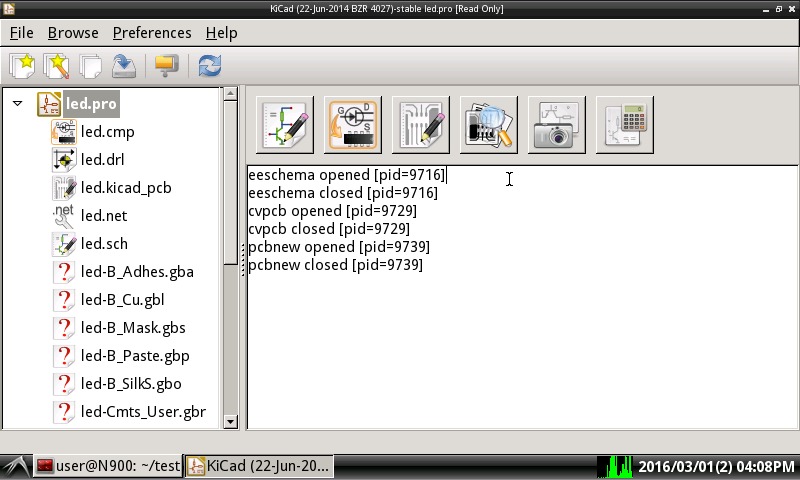Select led-B_Paste.gbp file
This screenshot has height=480, width=800.
(x=135, y=356)
